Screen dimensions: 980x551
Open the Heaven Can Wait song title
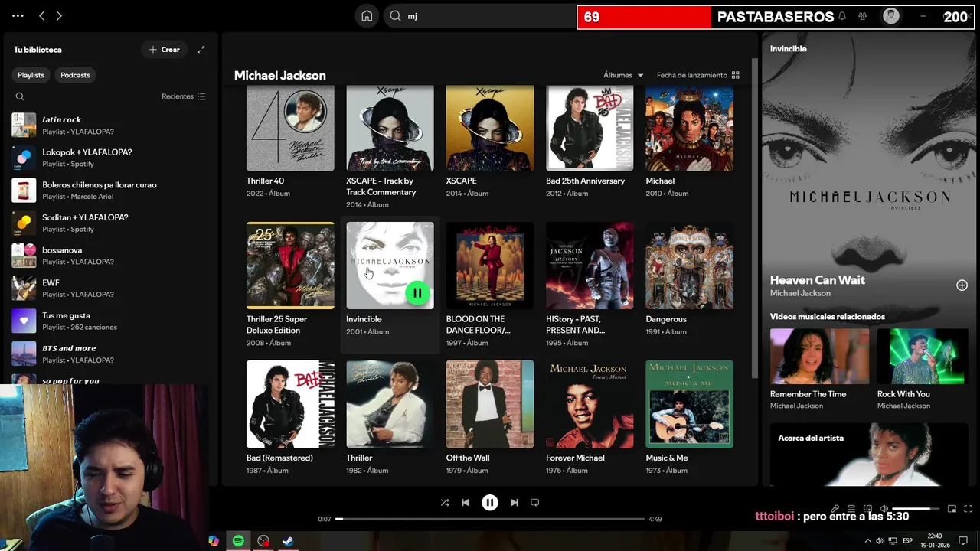tap(817, 280)
